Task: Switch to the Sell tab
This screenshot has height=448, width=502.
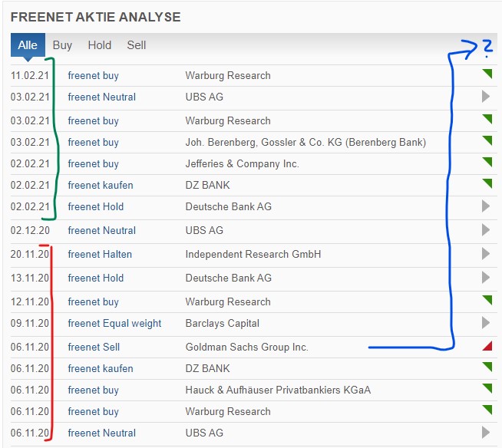Action: point(137,45)
